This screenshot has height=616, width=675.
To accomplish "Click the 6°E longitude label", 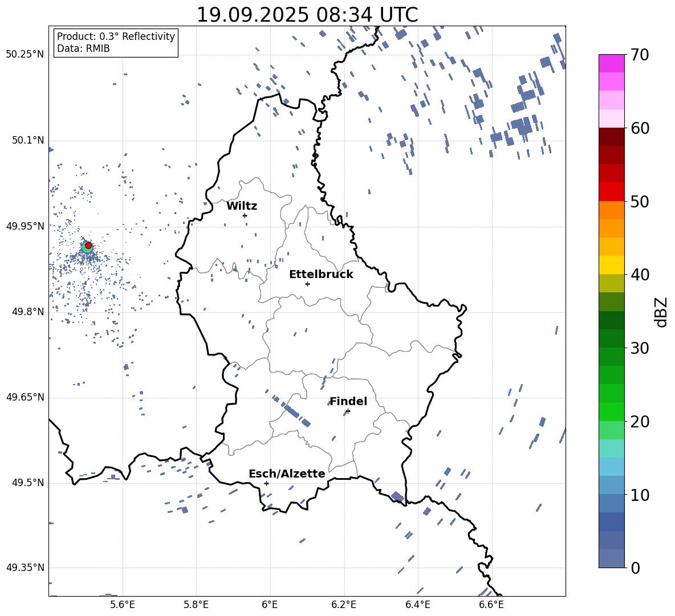I will (x=270, y=605).
